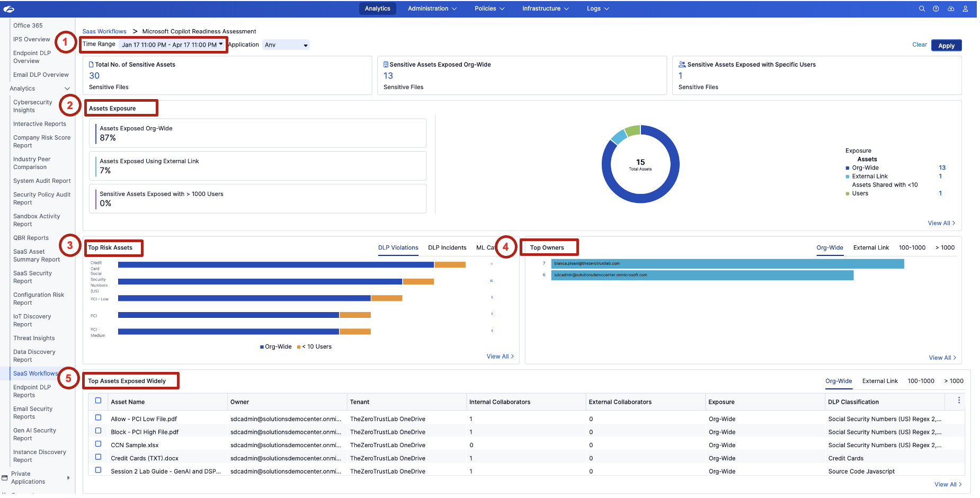Tick the checkbox for CCN Sample.xlsx
This screenshot has width=980, height=498.
coord(98,444)
